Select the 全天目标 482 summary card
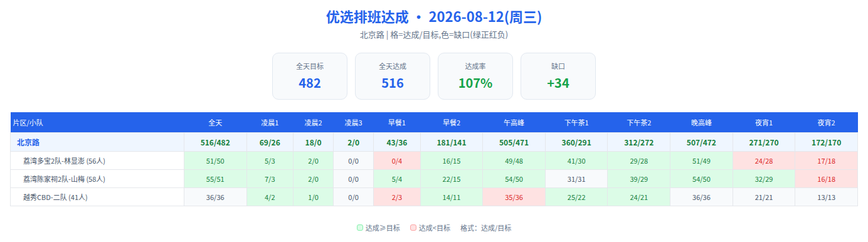 [x=310, y=76]
